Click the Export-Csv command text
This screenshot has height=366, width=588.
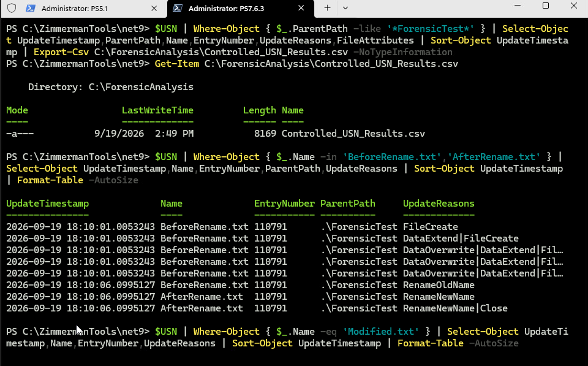(x=61, y=52)
